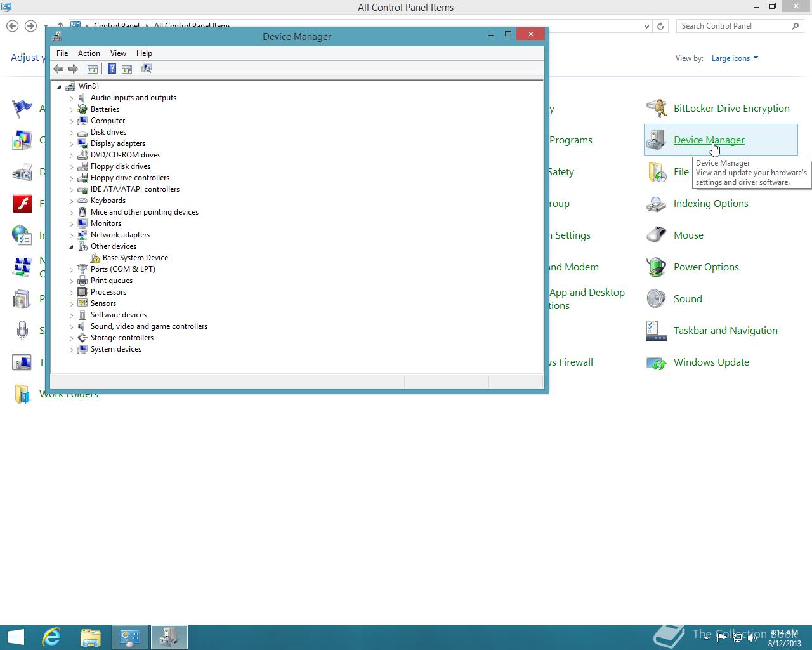This screenshot has width=812, height=650.
Task: Open BitLocker Drive Encryption link
Action: (731, 109)
